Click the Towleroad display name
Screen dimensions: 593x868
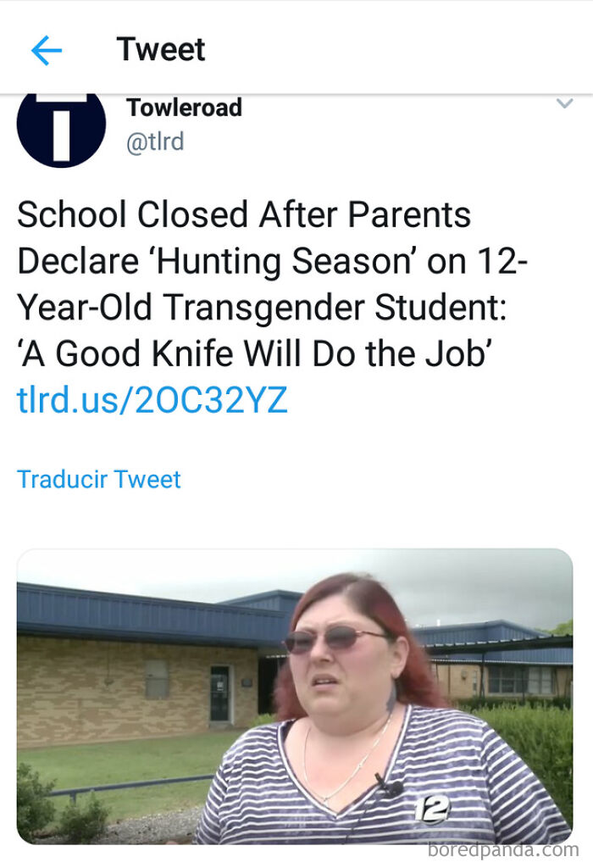coord(185,107)
